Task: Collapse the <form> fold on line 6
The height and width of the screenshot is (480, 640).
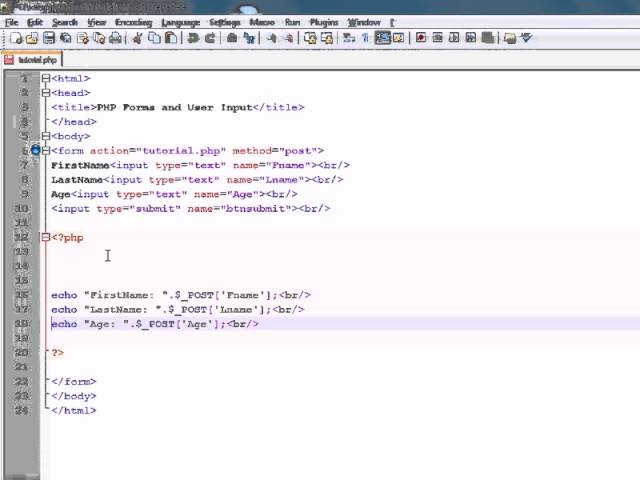Action: point(46,151)
